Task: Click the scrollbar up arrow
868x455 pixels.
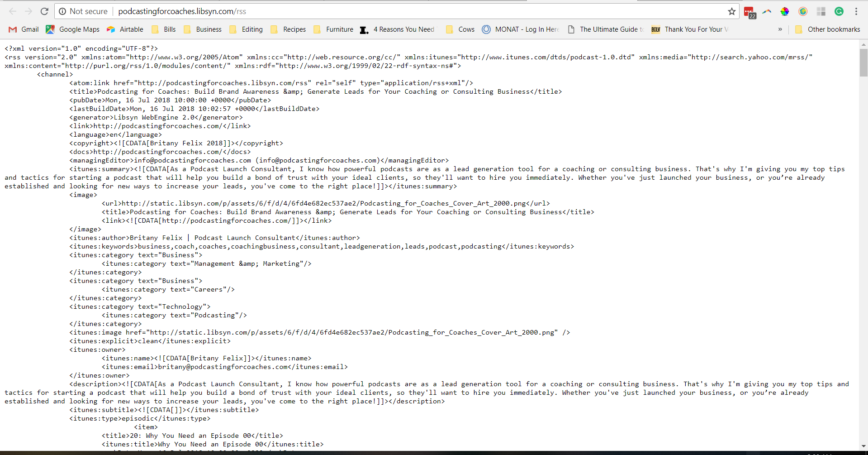Action: tap(863, 44)
